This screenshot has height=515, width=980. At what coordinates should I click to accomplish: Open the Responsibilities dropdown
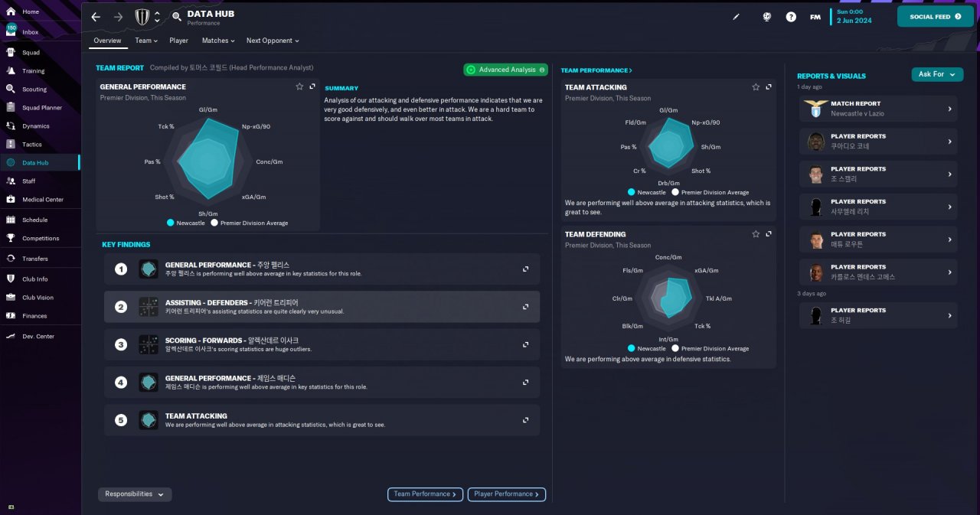point(135,494)
